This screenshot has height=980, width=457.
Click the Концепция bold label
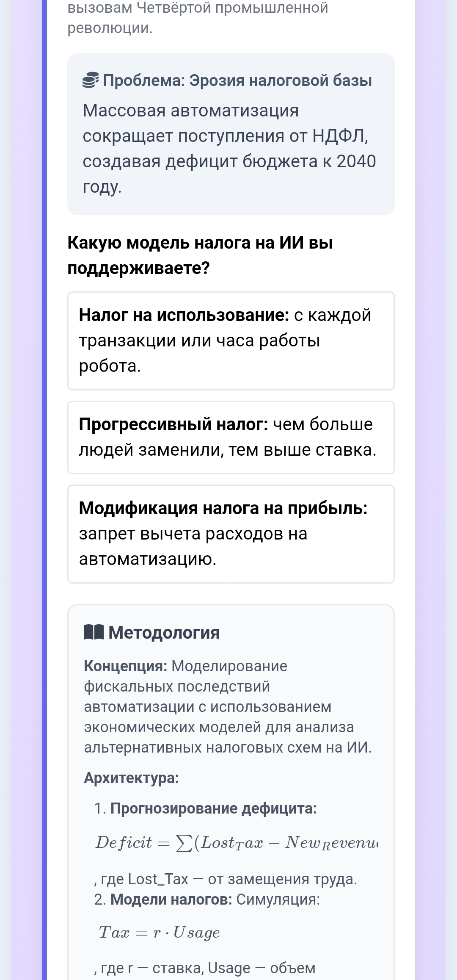126,666
